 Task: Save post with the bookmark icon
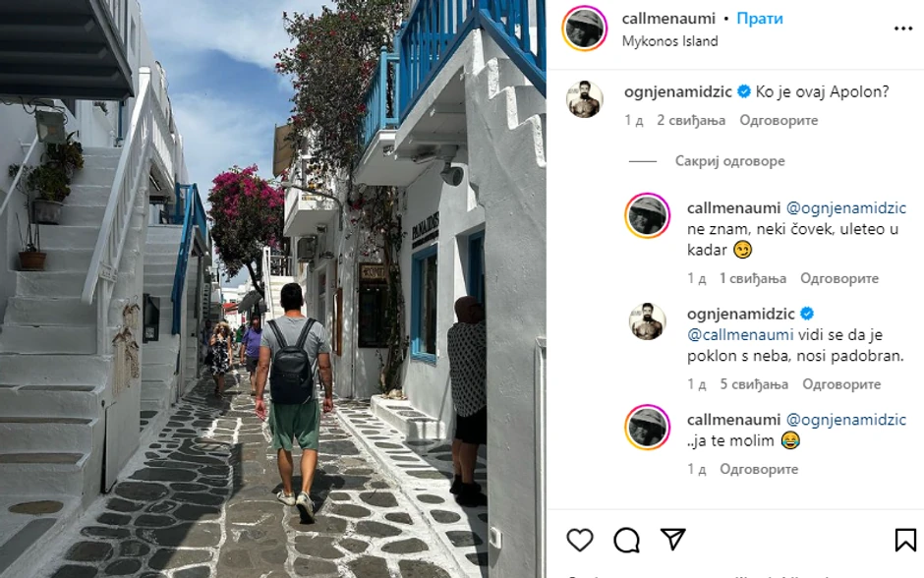(x=905, y=539)
